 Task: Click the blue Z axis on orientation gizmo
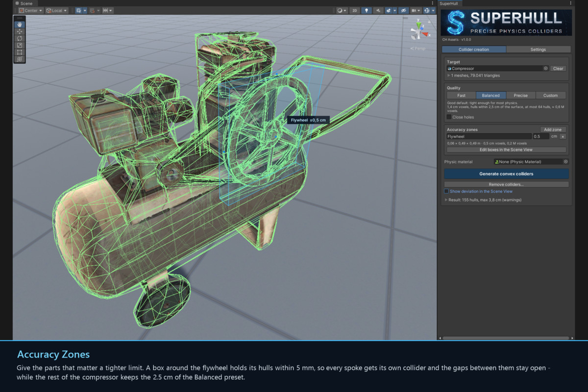coord(422,28)
